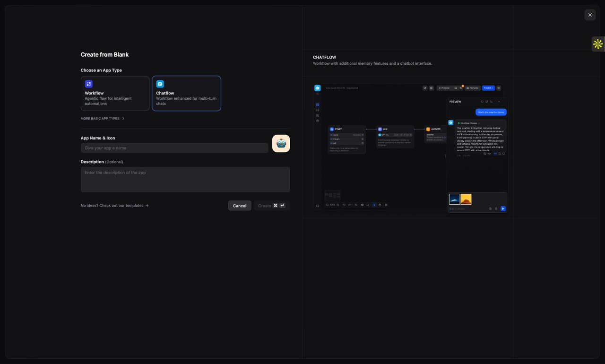The height and width of the screenshot is (364, 605).
Task: Click the 'How's the weather today' chat bubble
Action: pos(491,112)
